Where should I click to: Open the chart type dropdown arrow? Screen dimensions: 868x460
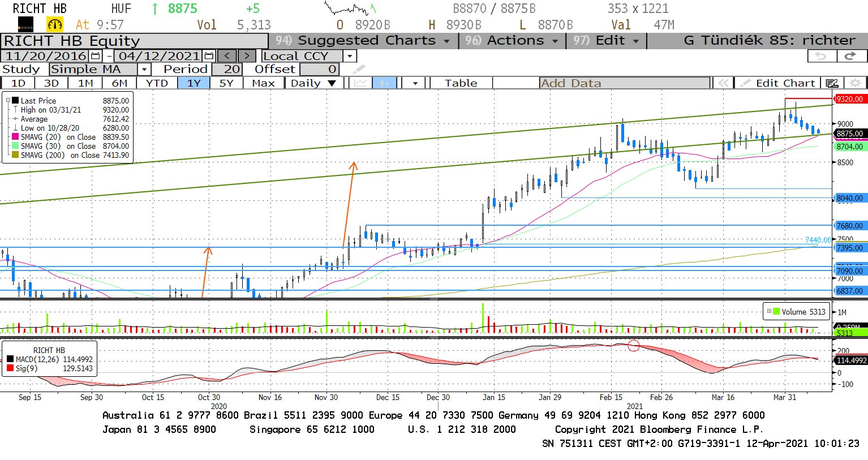(x=415, y=83)
